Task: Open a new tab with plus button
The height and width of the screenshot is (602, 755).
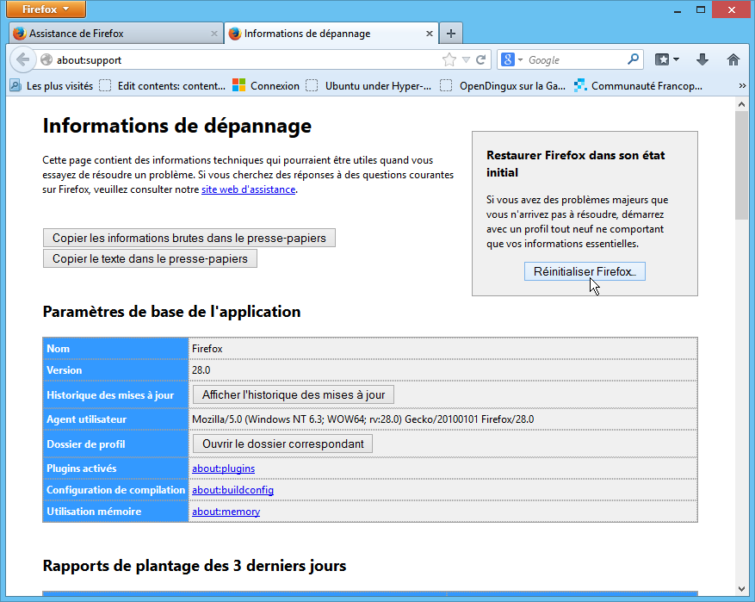Action: 451,33
